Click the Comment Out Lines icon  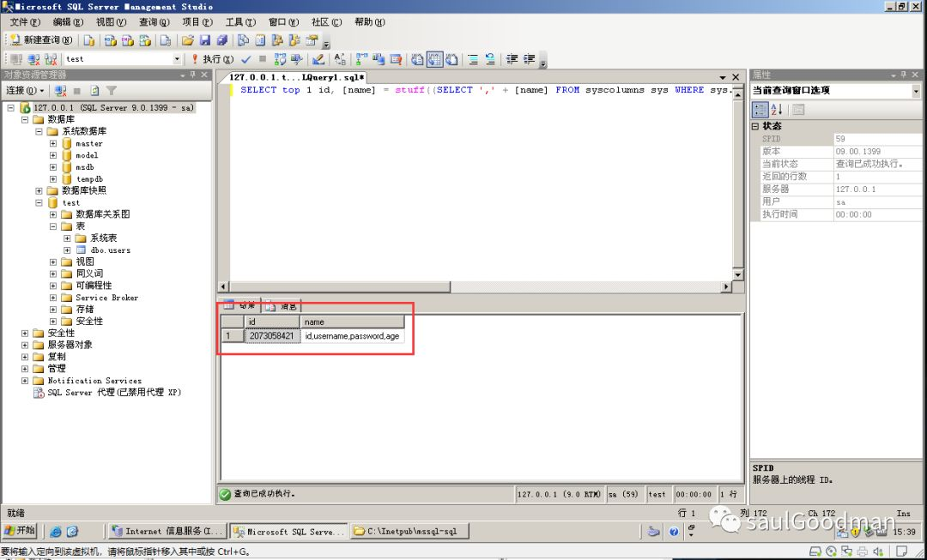[473, 59]
